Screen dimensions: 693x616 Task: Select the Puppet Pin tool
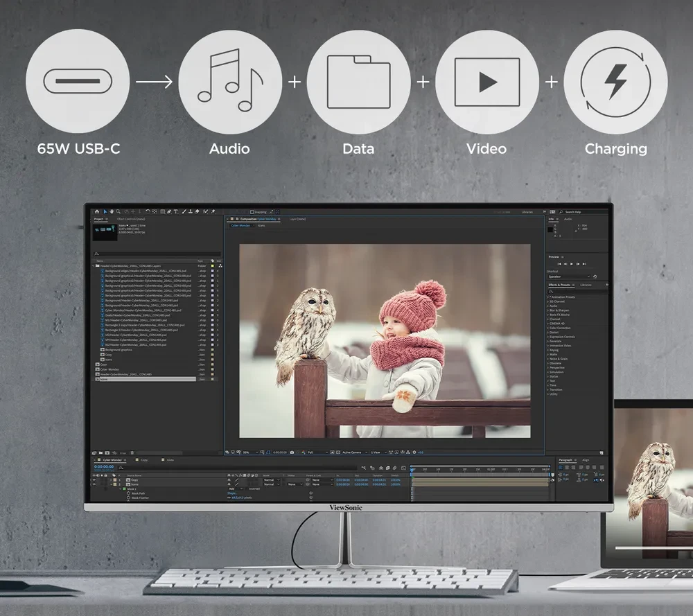213,211
